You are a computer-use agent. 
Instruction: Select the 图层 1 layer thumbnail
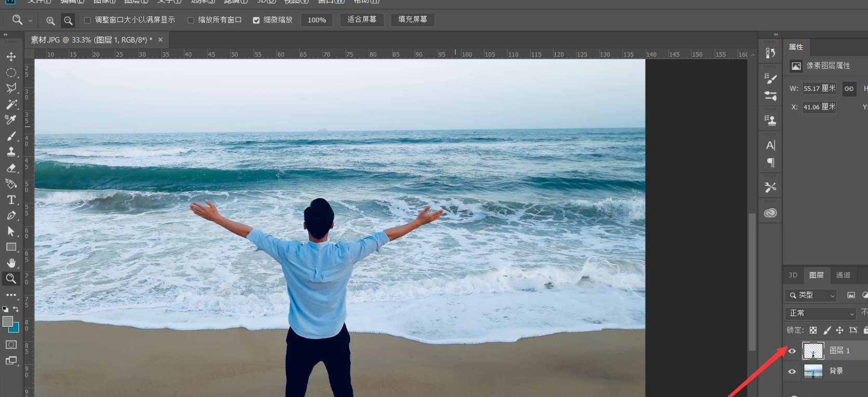click(813, 351)
